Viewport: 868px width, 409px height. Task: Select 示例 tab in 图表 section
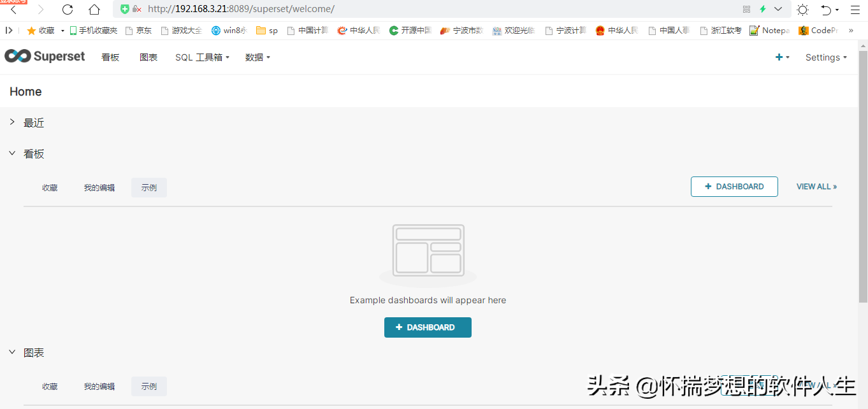coord(149,386)
